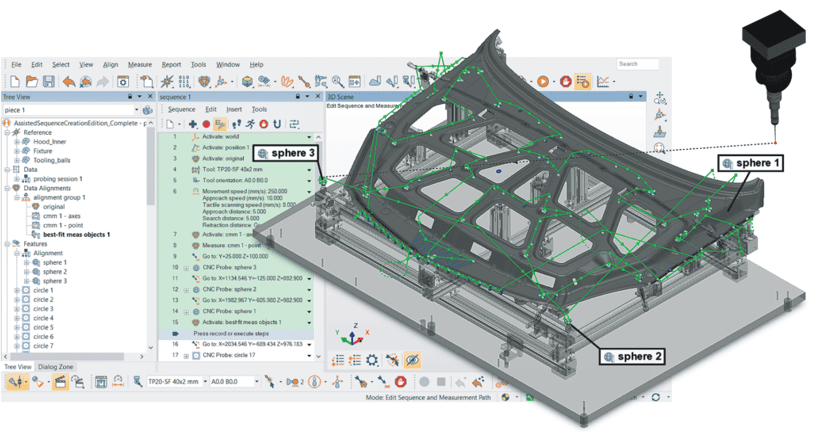This screenshot has width=821, height=442.
Task: Click the New file icon in main toolbar
Action: point(15,81)
